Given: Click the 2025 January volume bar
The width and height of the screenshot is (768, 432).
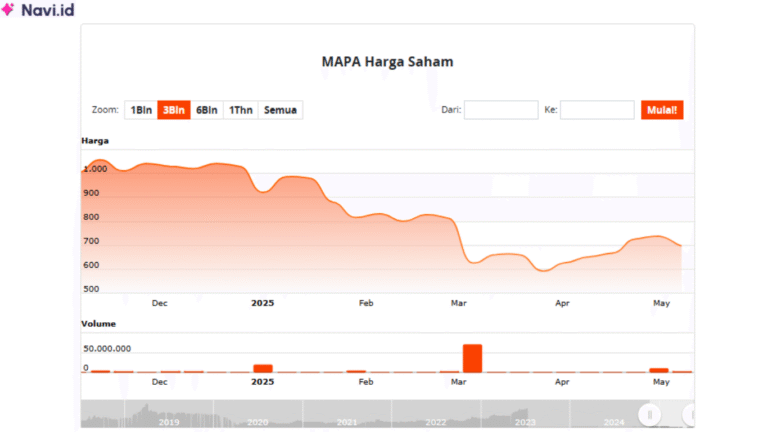Looking at the screenshot, I should (263, 368).
